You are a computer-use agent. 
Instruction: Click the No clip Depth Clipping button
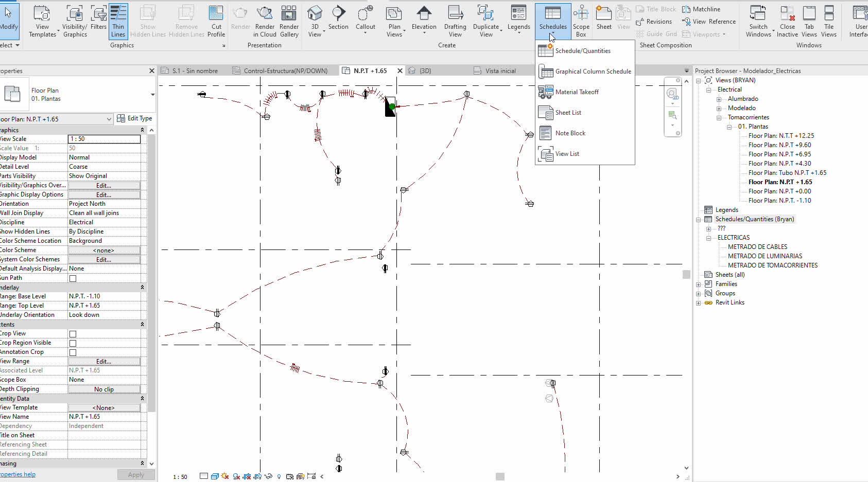[x=103, y=389]
